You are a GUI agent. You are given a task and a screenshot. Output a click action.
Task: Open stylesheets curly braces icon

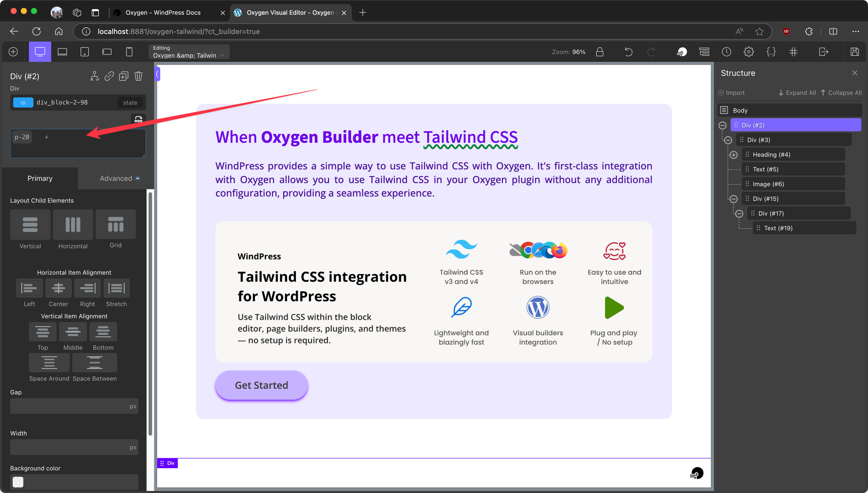pos(771,52)
